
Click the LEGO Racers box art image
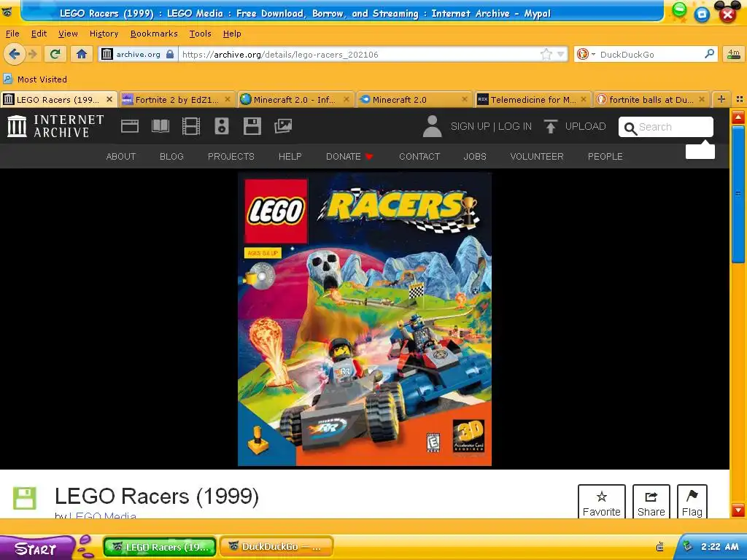pyautogui.click(x=365, y=319)
